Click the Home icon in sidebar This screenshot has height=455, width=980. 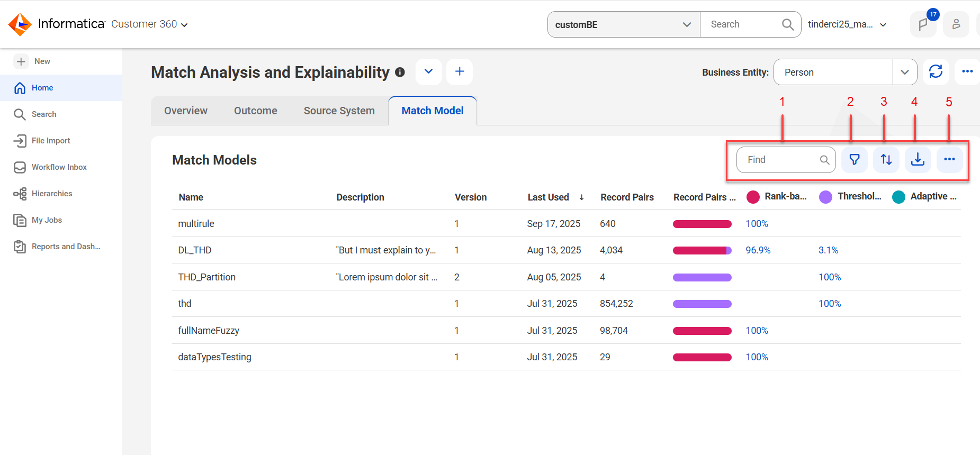tap(20, 88)
